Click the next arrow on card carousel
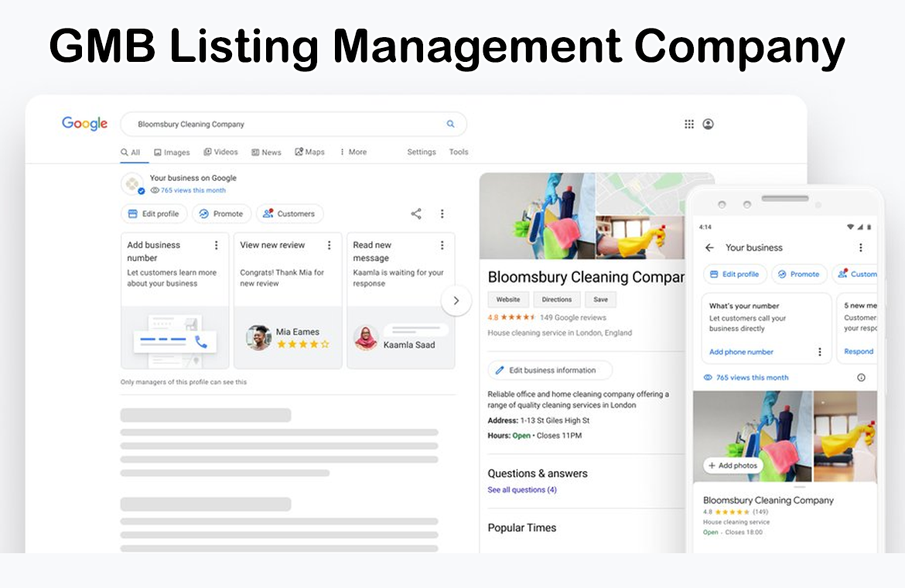The height and width of the screenshot is (588, 905). pyautogui.click(x=456, y=301)
